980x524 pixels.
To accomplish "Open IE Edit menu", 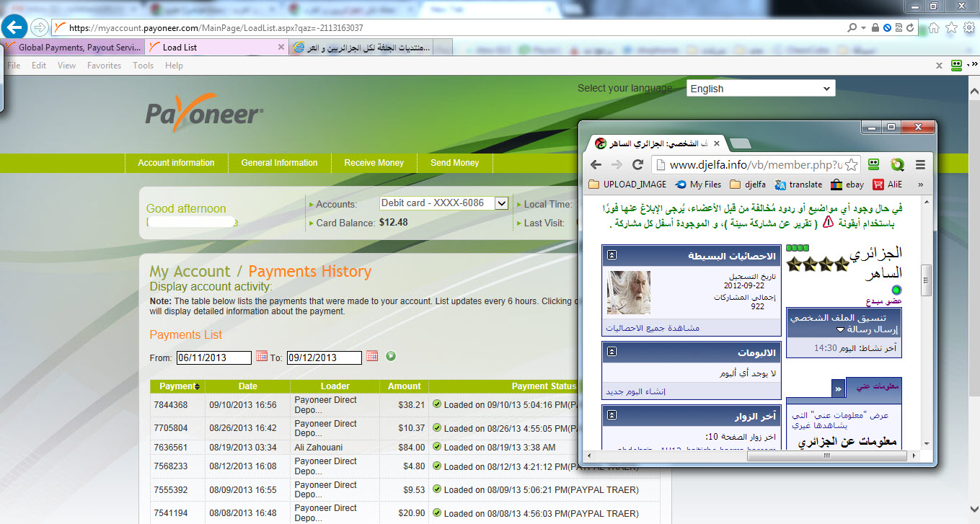I will click(x=39, y=65).
